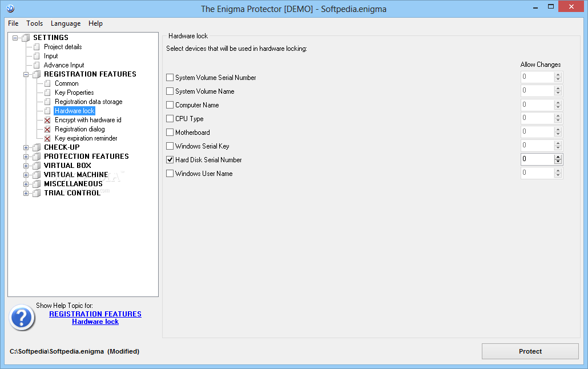588x369 pixels.
Task: Expand the VIRTUAL BOX node
Action: point(26,166)
